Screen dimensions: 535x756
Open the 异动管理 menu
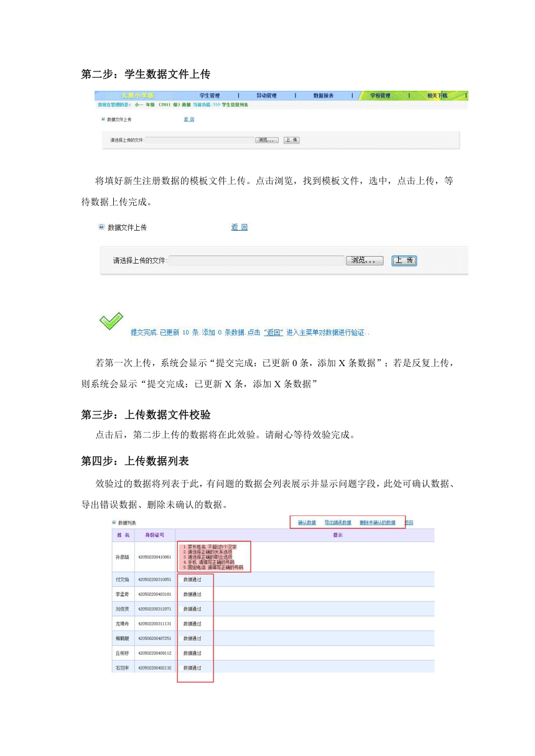coord(266,96)
